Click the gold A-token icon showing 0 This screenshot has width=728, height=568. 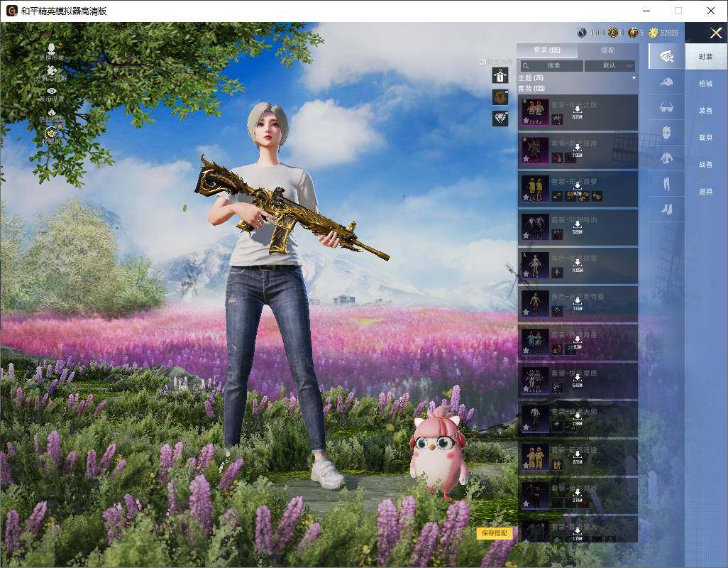click(612, 33)
